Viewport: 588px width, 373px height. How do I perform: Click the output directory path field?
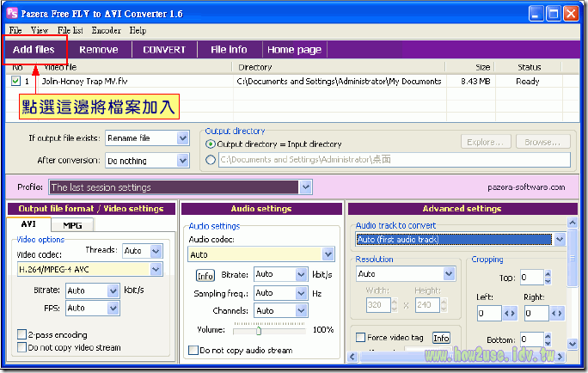pyautogui.click(x=394, y=160)
